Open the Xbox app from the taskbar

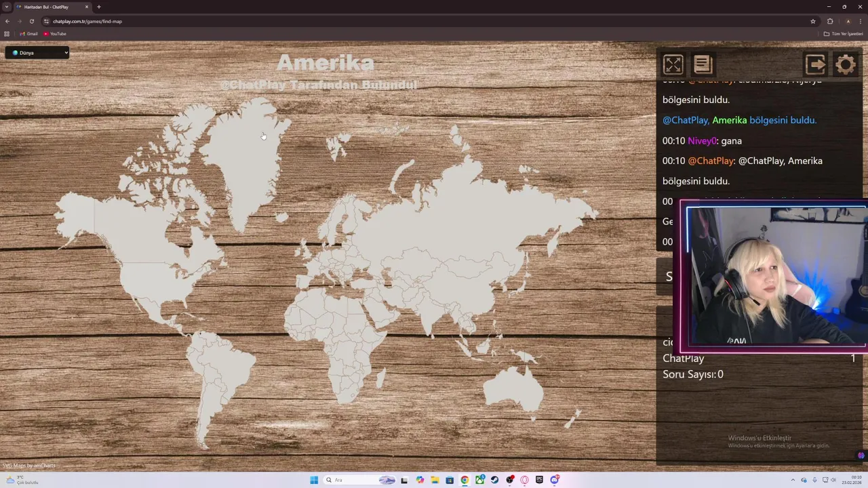click(x=479, y=480)
